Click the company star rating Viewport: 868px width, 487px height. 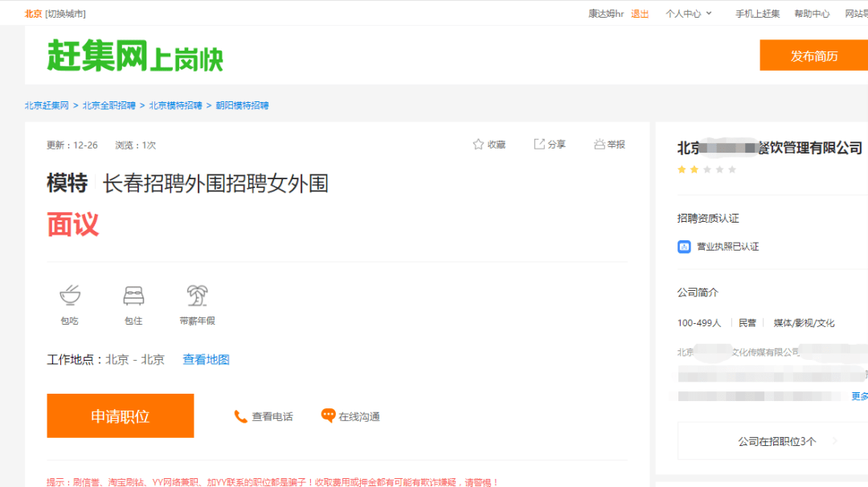click(x=707, y=170)
